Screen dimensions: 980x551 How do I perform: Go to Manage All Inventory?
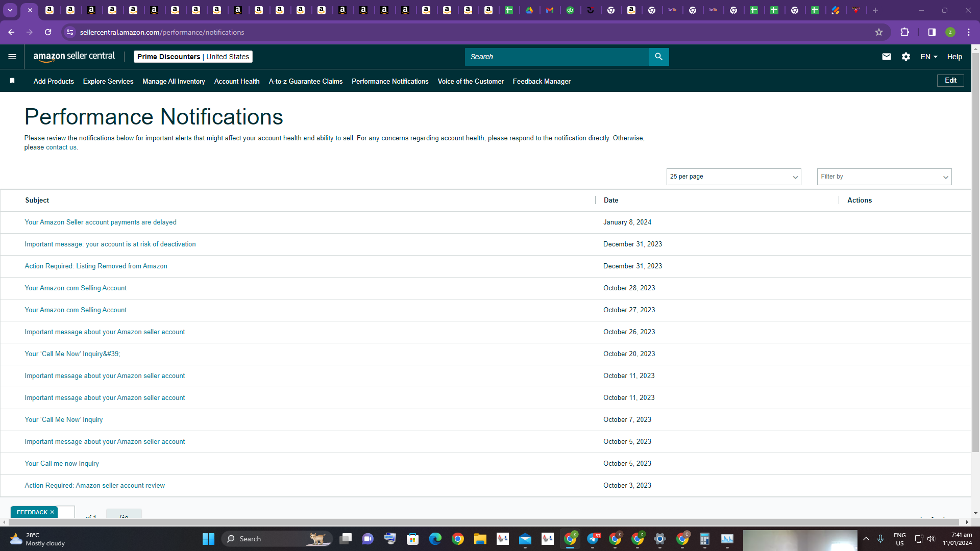pos(174,81)
